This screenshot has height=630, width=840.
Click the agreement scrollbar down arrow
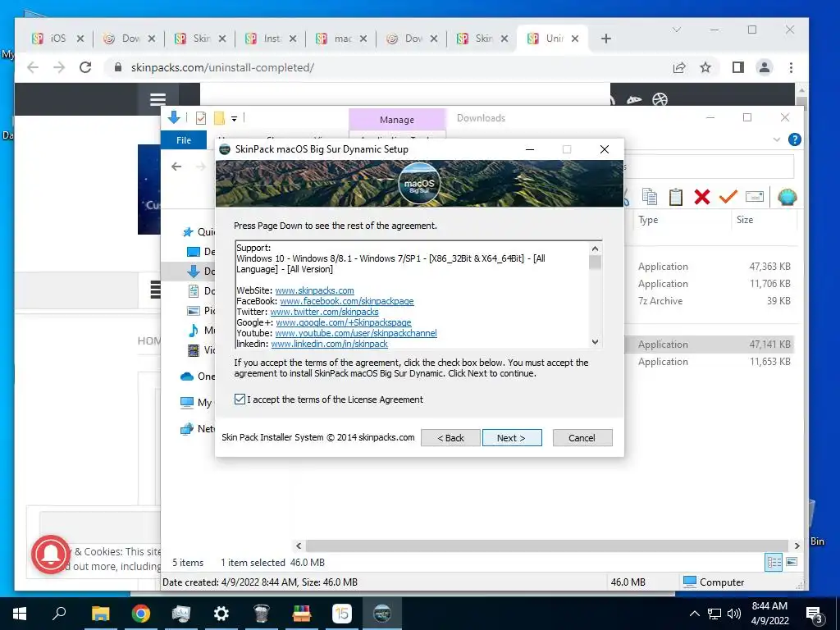(595, 342)
